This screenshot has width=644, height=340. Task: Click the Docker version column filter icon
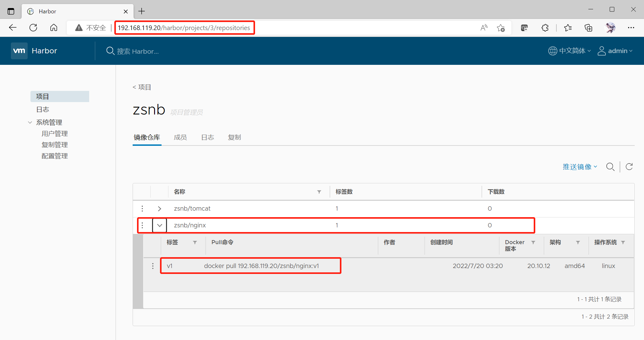coord(533,242)
